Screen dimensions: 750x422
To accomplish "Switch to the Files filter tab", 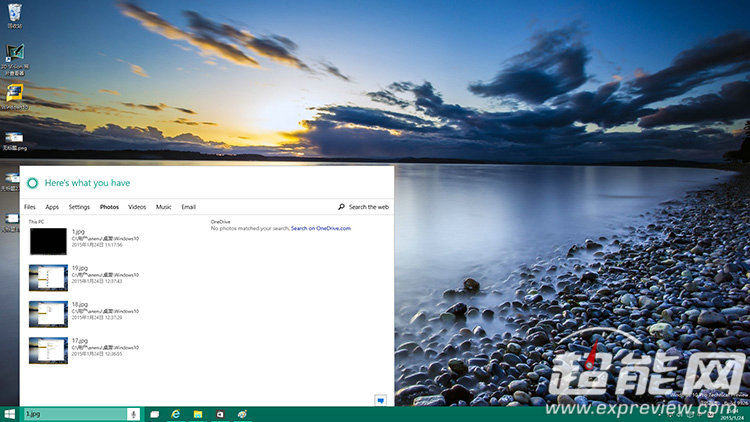I will (30, 207).
